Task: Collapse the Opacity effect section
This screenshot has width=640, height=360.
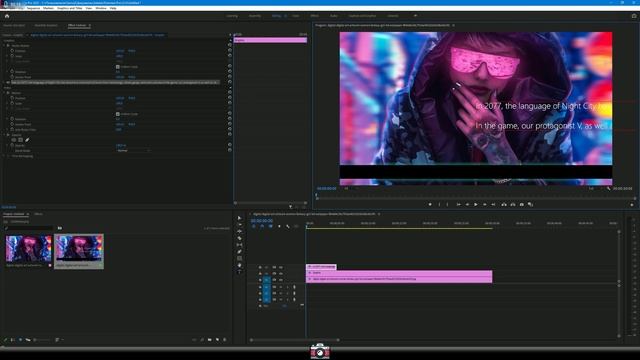Action: (x=4, y=135)
